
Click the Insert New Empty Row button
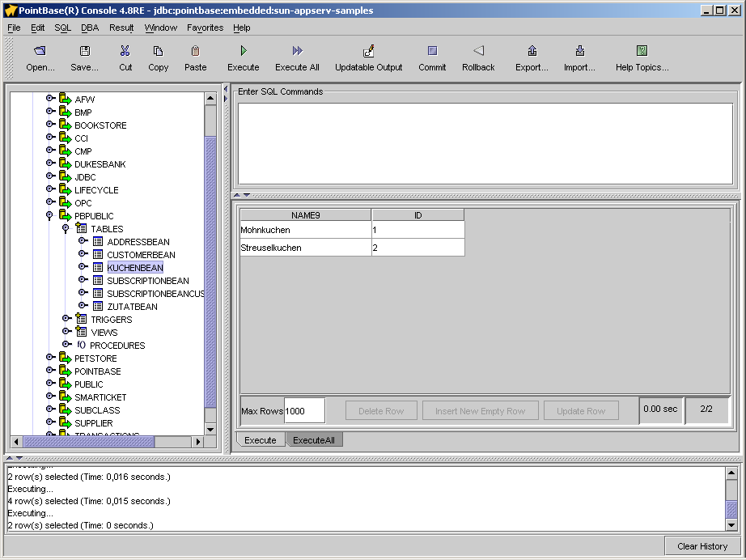tap(480, 410)
